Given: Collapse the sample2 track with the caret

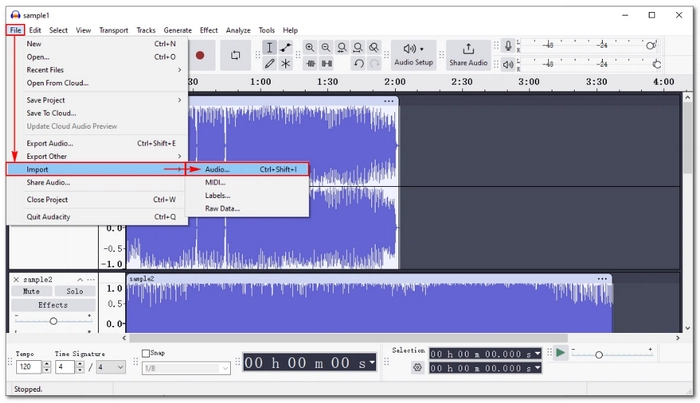Looking at the screenshot, I should coord(80,280).
